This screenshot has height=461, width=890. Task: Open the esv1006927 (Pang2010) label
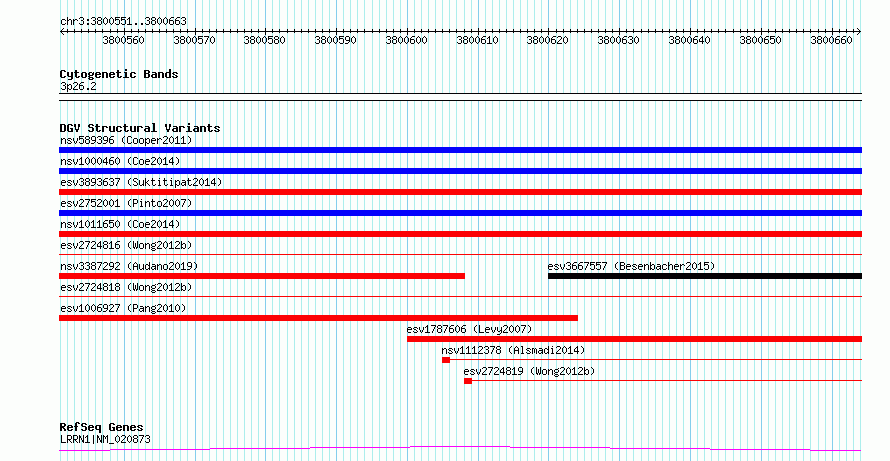pos(123,308)
